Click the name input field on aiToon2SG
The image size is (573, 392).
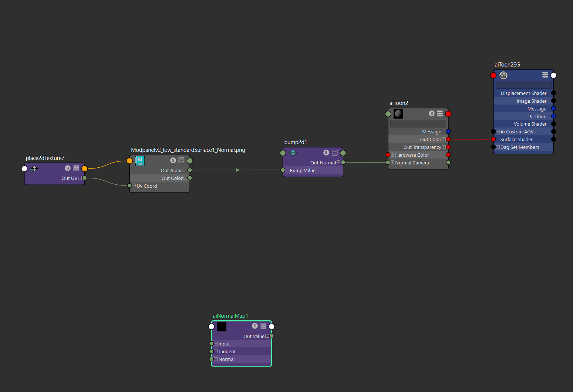[x=523, y=85]
